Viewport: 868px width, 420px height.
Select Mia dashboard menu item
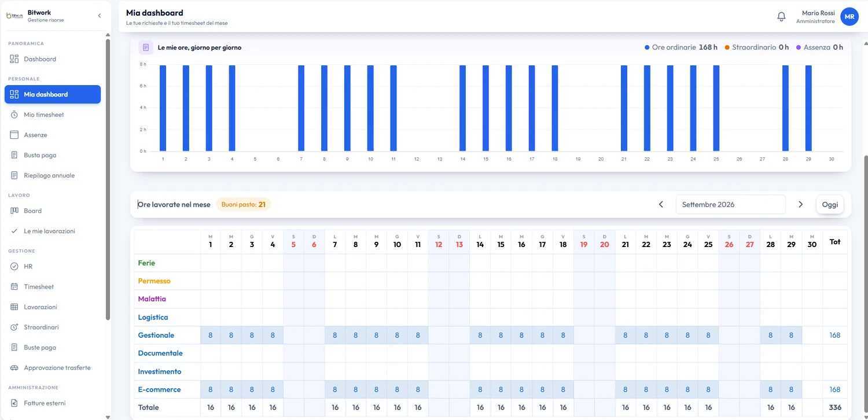53,94
